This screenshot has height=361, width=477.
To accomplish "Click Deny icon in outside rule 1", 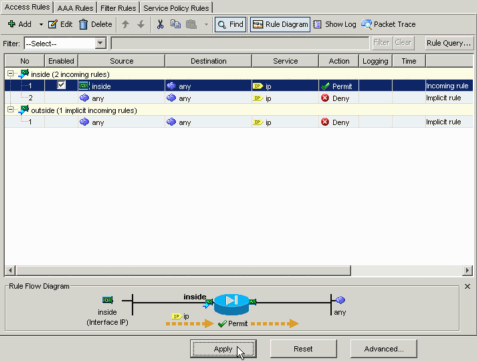I will (x=325, y=122).
